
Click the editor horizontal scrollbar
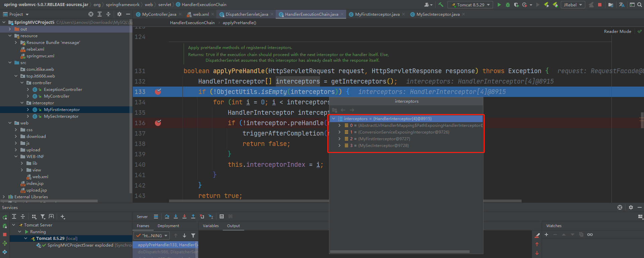click(x=345, y=201)
